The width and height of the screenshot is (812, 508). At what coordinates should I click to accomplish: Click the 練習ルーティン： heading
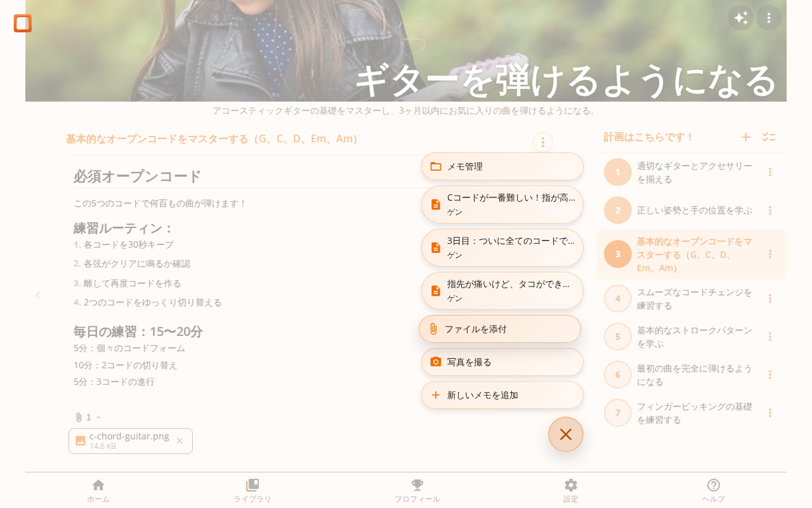tap(124, 228)
